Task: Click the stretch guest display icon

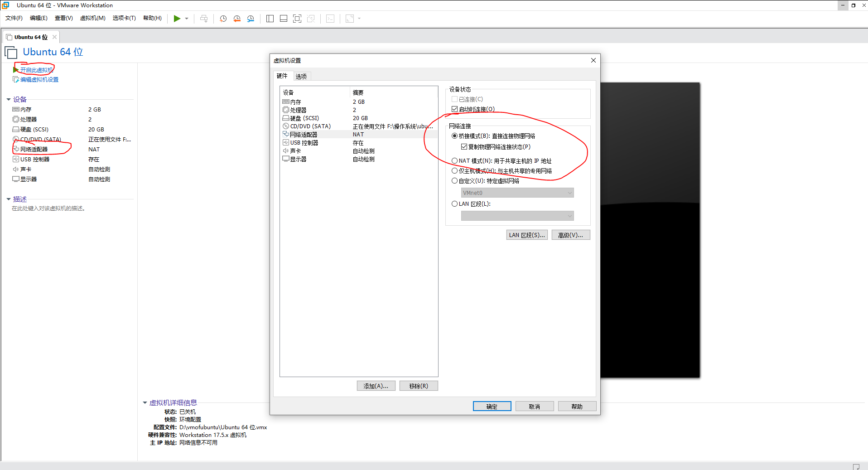Action: pos(350,19)
